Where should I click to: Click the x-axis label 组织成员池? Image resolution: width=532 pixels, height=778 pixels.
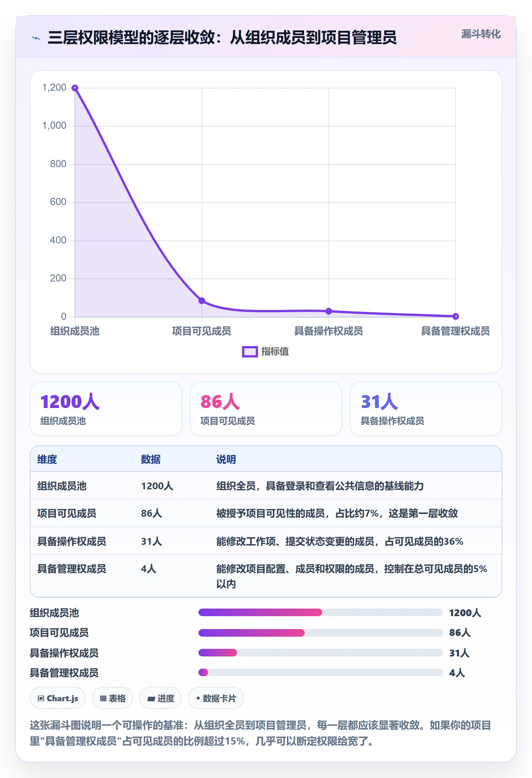point(75,331)
